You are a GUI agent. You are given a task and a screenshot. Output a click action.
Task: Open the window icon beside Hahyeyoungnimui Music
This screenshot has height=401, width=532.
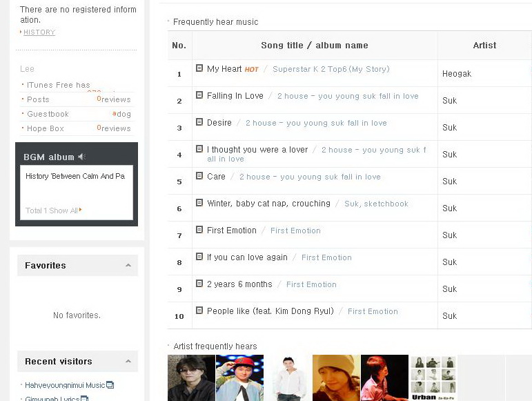click(110, 385)
